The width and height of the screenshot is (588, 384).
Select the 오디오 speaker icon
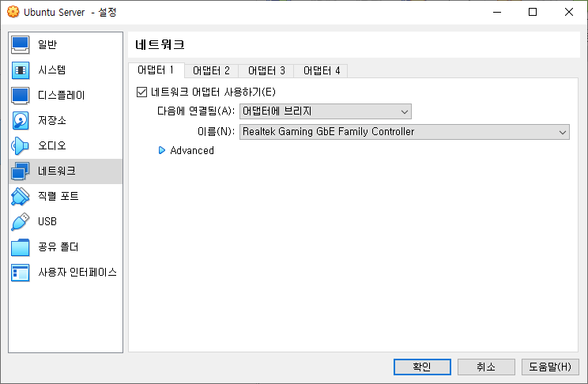pyautogui.click(x=21, y=146)
